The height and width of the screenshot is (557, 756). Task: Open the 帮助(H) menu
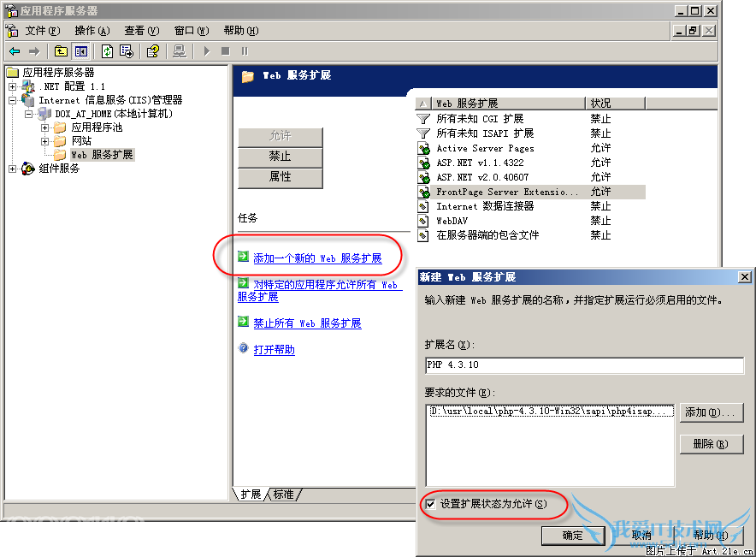[x=241, y=31]
